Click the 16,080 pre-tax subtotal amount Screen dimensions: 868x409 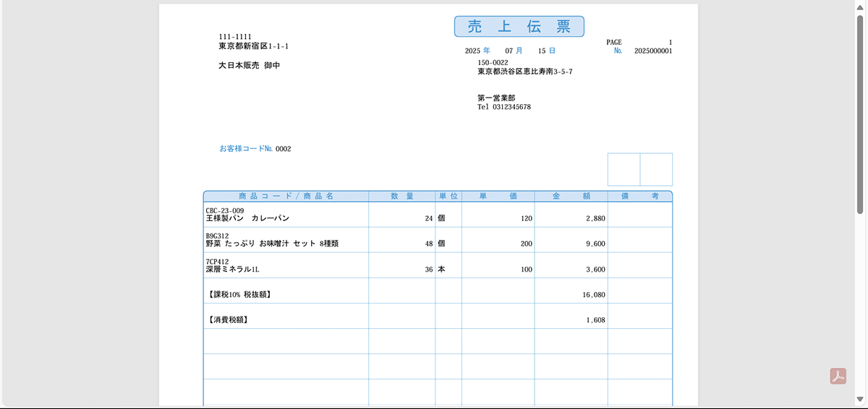593,295
